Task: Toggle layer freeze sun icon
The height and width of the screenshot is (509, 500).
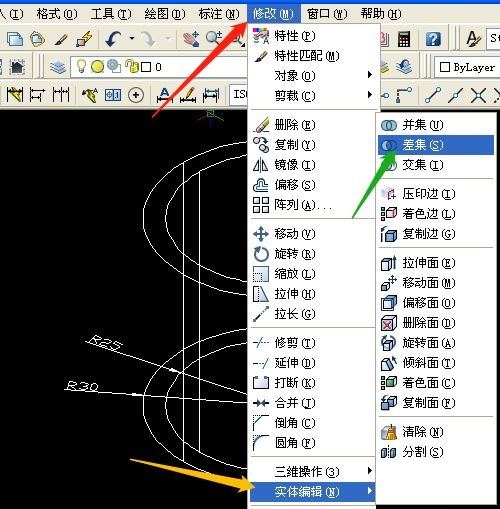Action: click(97, 67)
